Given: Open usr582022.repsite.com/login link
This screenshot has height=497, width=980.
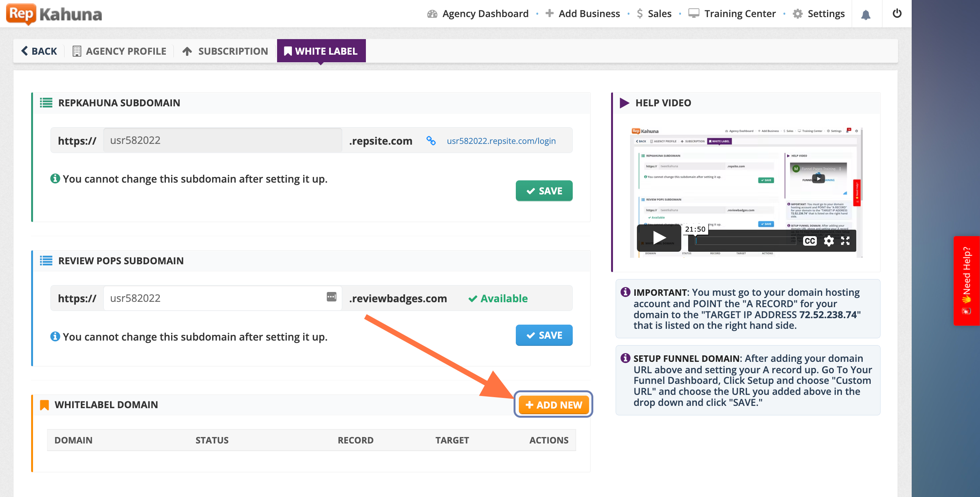Looking at the screenshot, I should (x=501, y=141).
